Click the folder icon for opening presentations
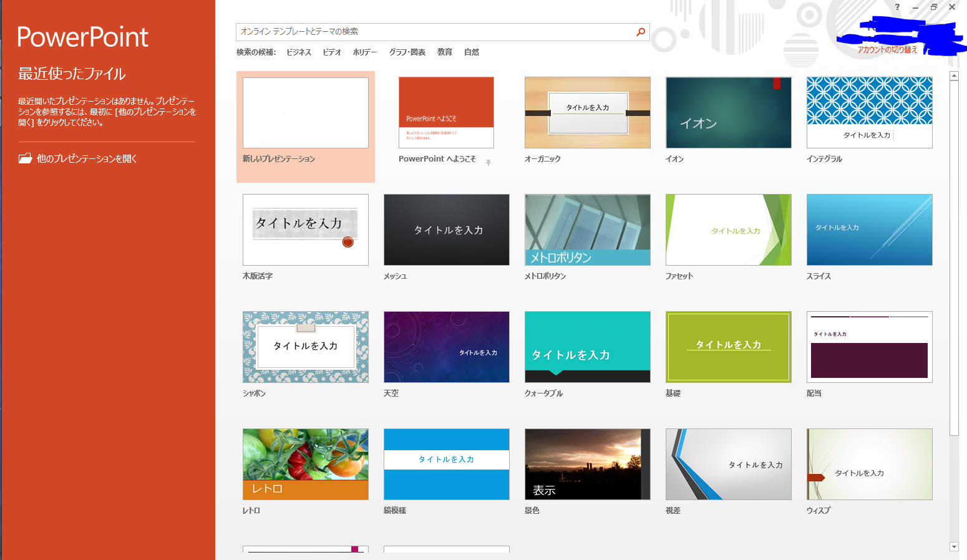This screenshot has width=967, height=560. [x=25, y=158]
